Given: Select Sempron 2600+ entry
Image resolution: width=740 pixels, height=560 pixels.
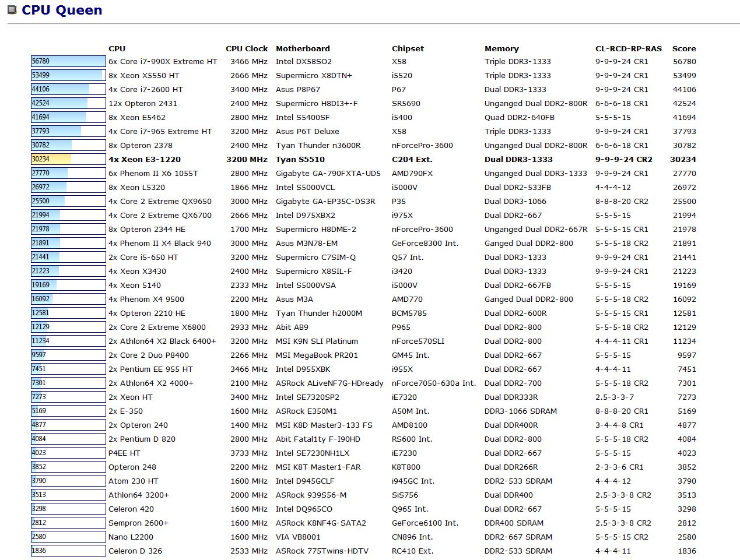Looking at the screenshot, I should pyautogui.click(x=138, y=523).
